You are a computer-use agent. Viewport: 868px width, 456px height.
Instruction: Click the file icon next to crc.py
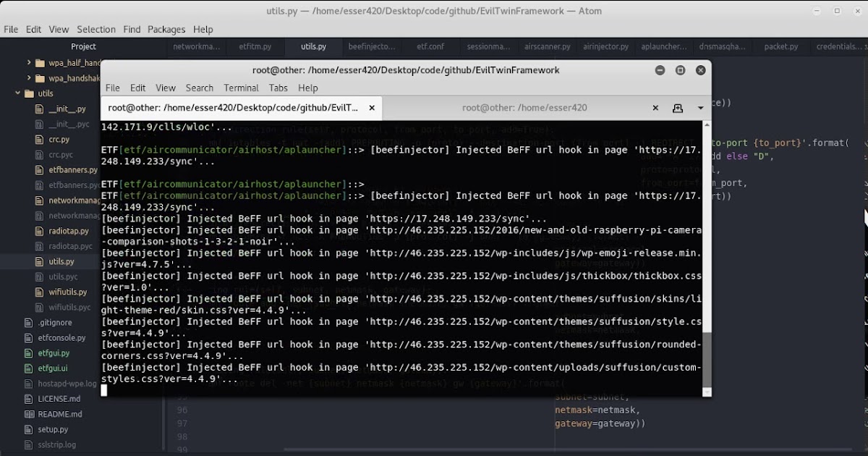(x=38, y=139)
